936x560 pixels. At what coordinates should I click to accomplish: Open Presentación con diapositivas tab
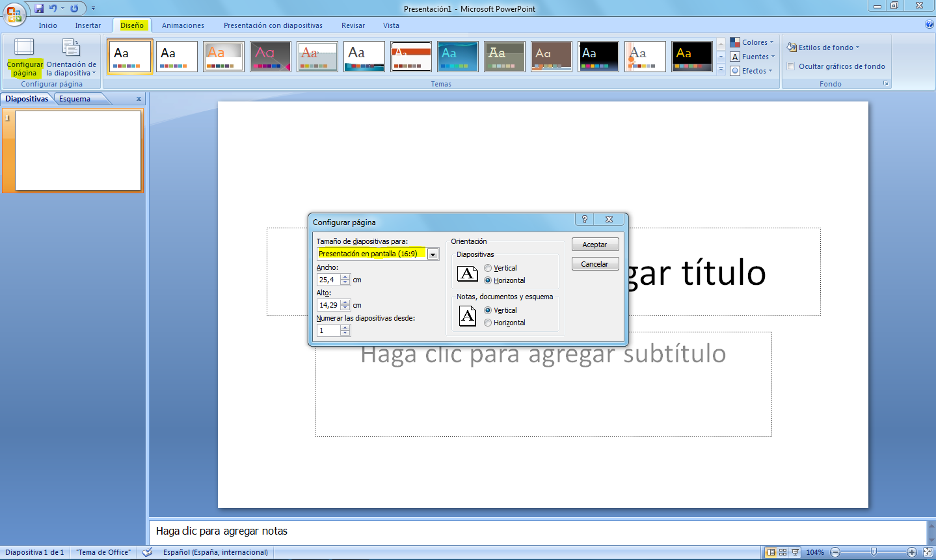click(273, 25)
